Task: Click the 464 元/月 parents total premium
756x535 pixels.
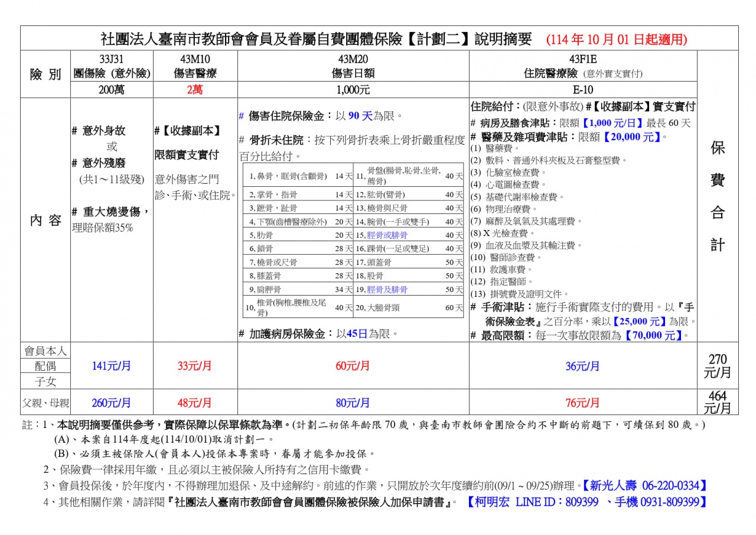Action: 717,402
